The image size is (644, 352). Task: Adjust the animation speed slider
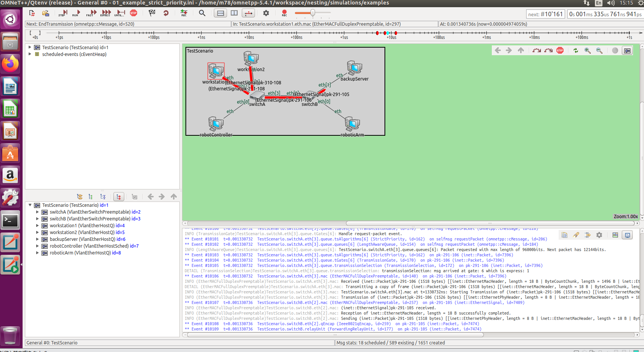click(312, 13)
